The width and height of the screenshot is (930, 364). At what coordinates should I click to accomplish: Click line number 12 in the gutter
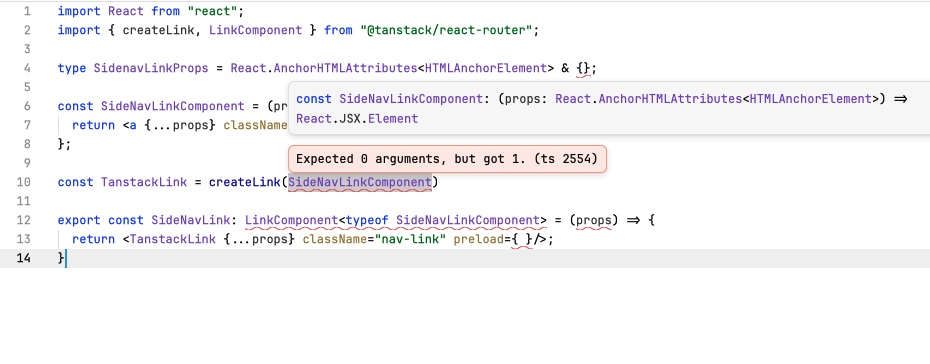pos(23,220)
